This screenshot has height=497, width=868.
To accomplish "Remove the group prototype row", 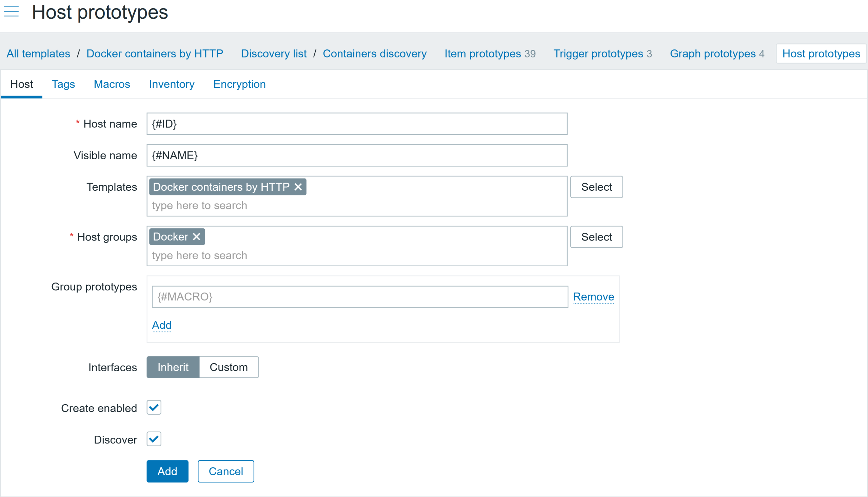I will (593, 297).
